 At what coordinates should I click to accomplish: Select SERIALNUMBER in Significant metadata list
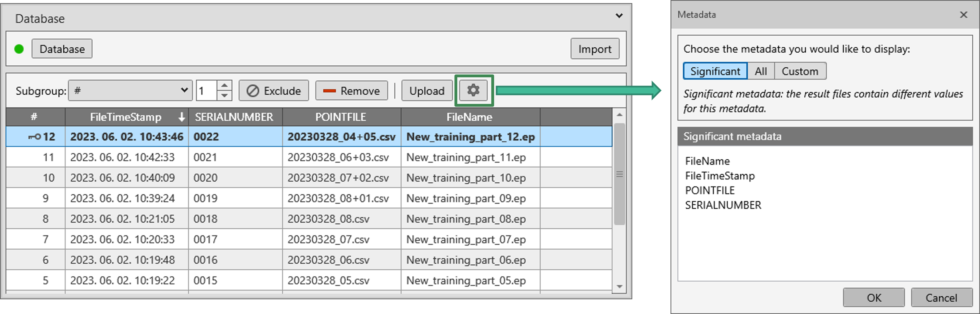point(723,206)
